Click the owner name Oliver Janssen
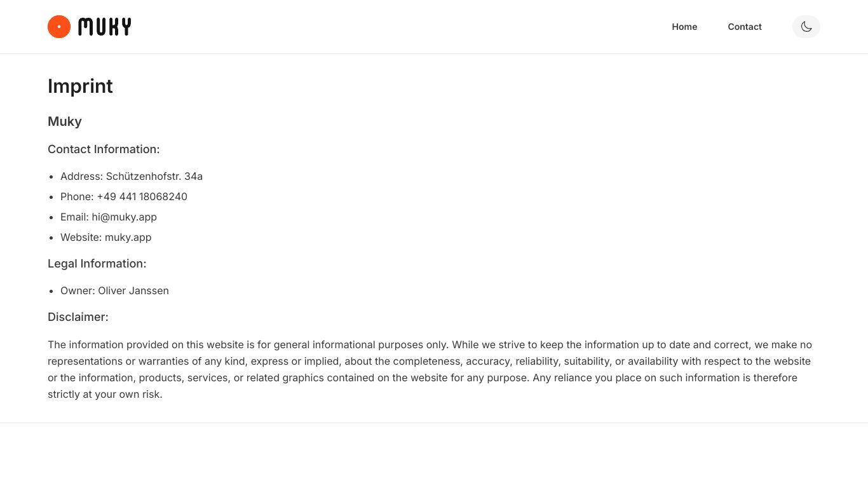The width and height of the screenshot is (868, 488). [133, 290]
